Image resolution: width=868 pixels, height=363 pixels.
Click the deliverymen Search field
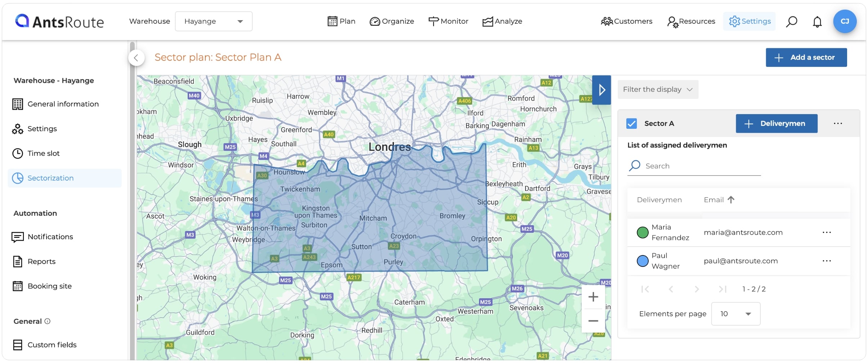(694, 166)
